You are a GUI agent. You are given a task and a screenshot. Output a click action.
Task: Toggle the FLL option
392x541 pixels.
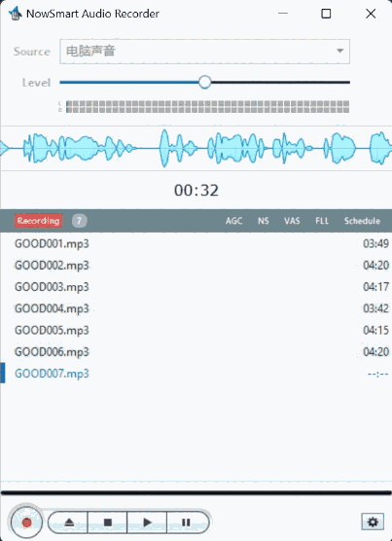322,221
